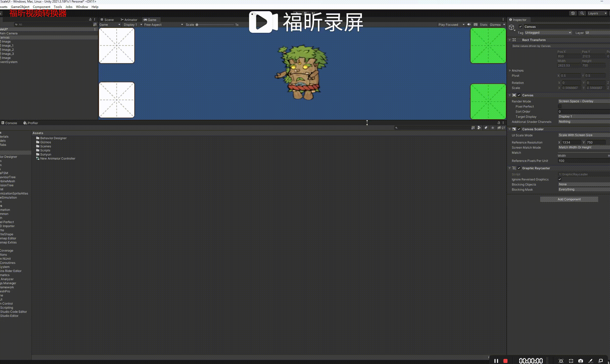The width and height of the screenshot is (610, 364).
Task: Click the Canvas Scaler component icon
Action: (x=514, y=129)
